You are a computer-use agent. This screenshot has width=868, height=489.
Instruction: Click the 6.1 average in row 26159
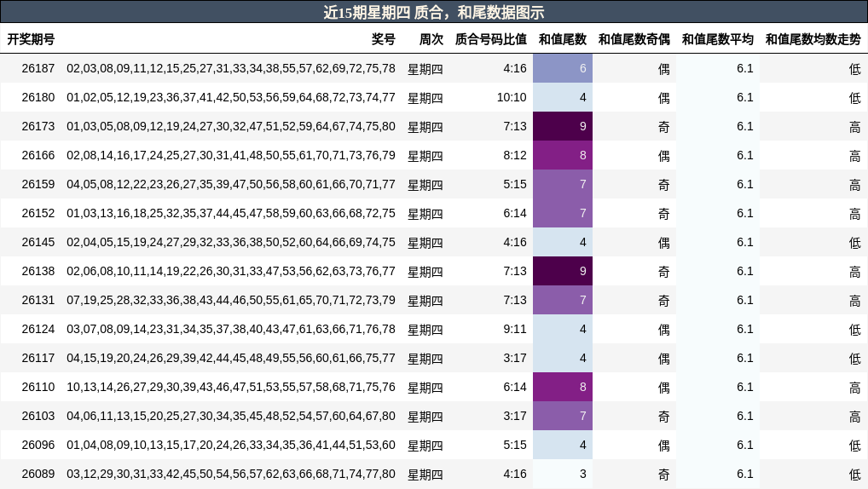click(745, 184)
